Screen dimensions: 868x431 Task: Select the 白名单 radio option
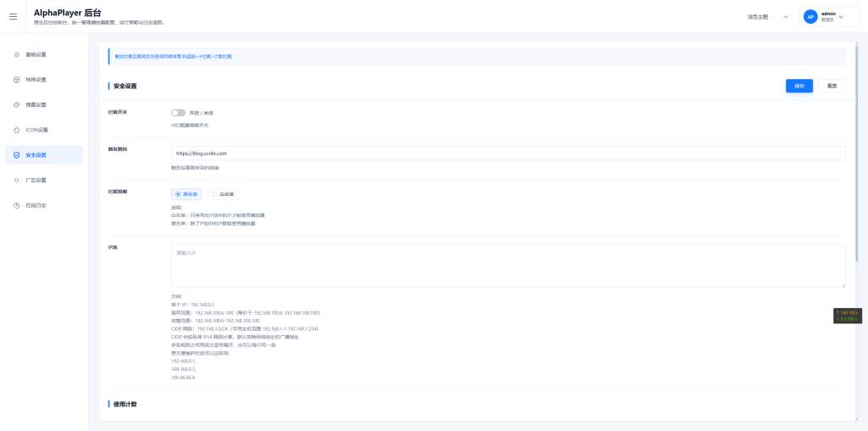[224, 194]
